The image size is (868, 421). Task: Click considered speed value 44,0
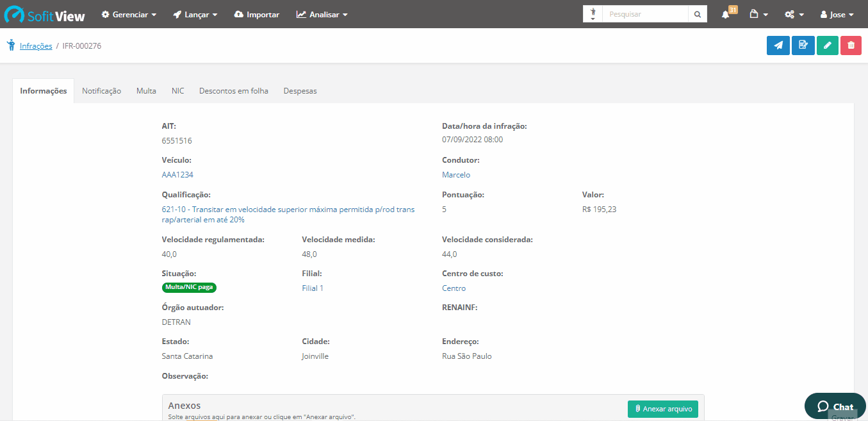449,254
